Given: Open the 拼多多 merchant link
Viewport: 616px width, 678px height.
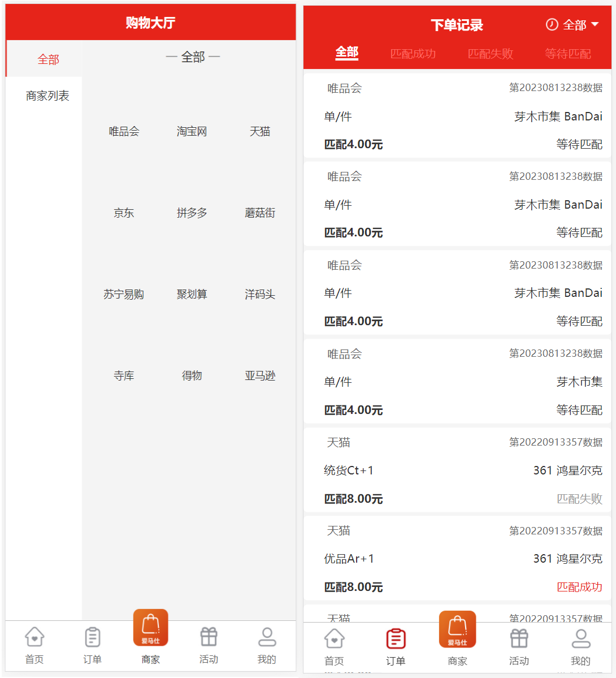Looking at the screenshot, I should point(192,213).
